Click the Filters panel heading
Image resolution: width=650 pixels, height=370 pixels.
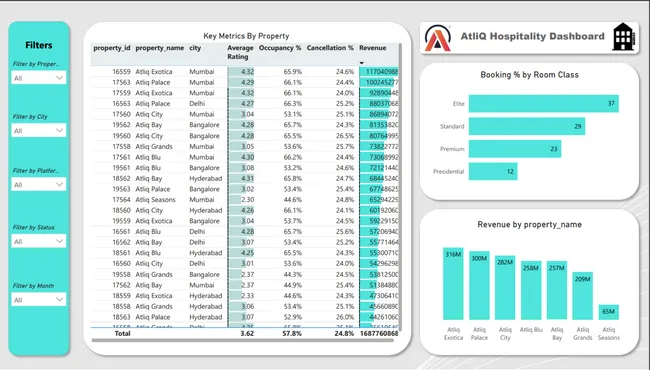pyautogui.click(x=39, y=45)
